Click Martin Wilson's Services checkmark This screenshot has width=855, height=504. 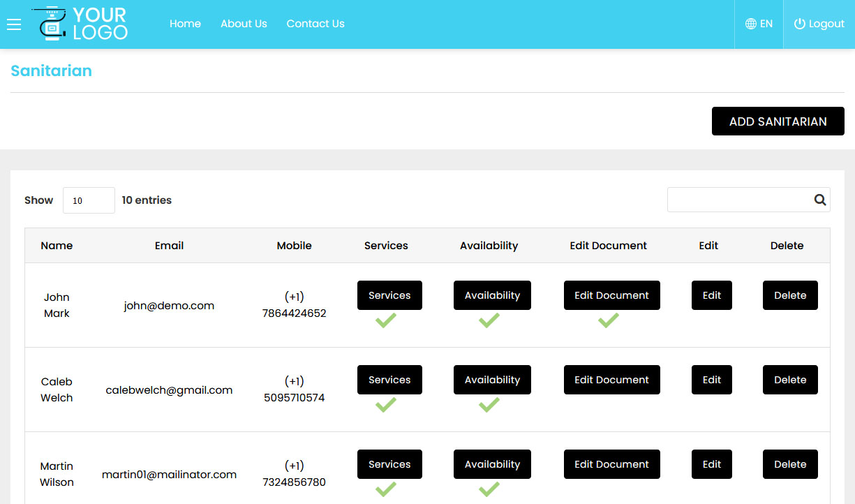[385, 489]
